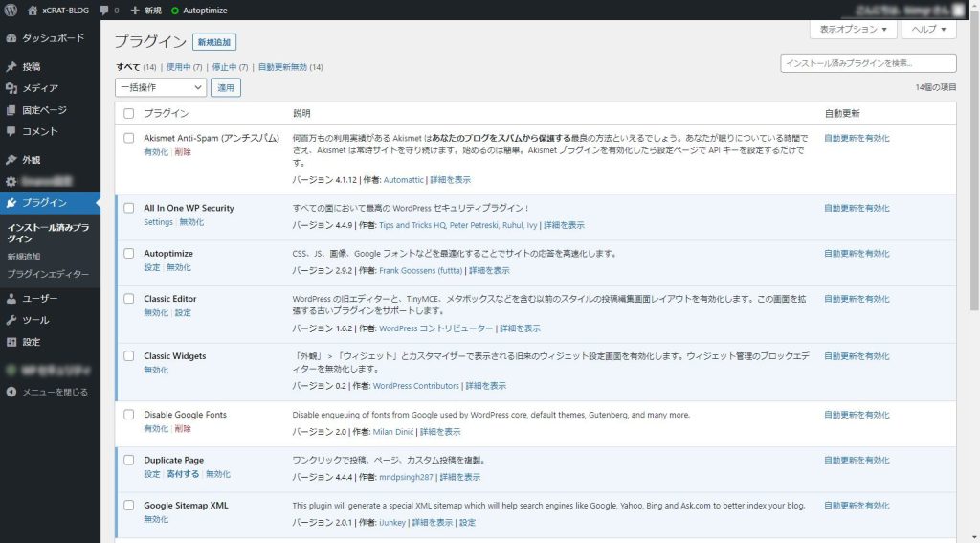Click the 設定 sliders icon
Image resolution: width=980 pixels, height=543 pixels.
click(x=11, y=342)
